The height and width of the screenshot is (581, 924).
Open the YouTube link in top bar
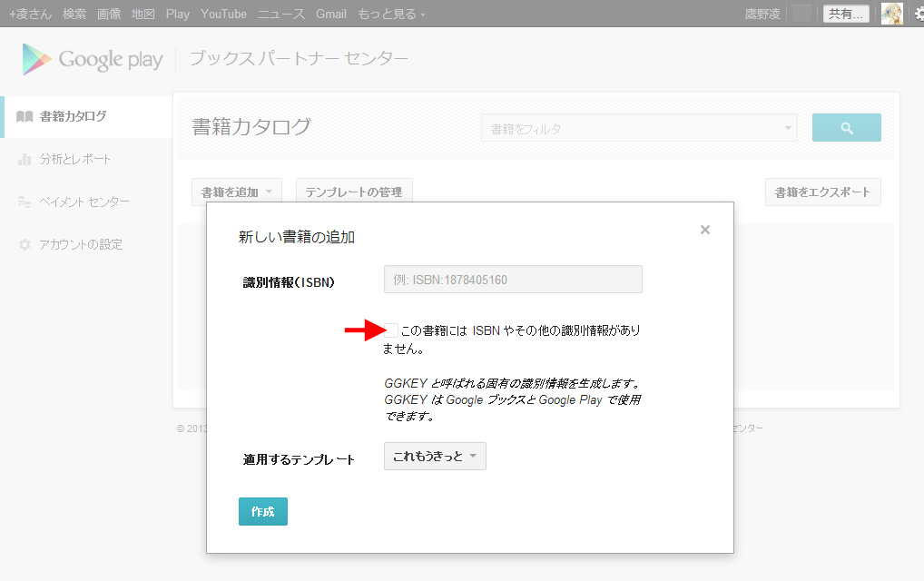(223, 14)
